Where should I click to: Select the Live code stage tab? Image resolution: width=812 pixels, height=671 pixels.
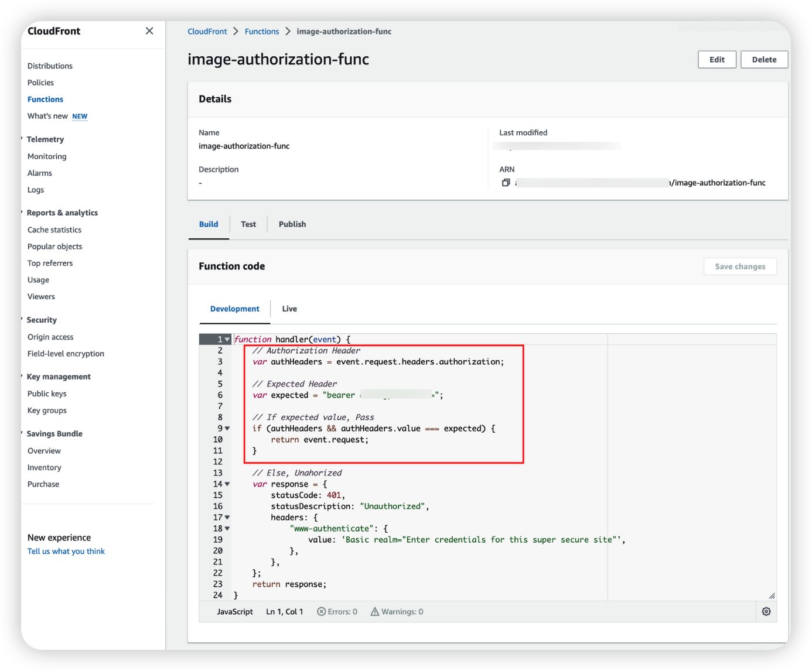click(289, 309)
